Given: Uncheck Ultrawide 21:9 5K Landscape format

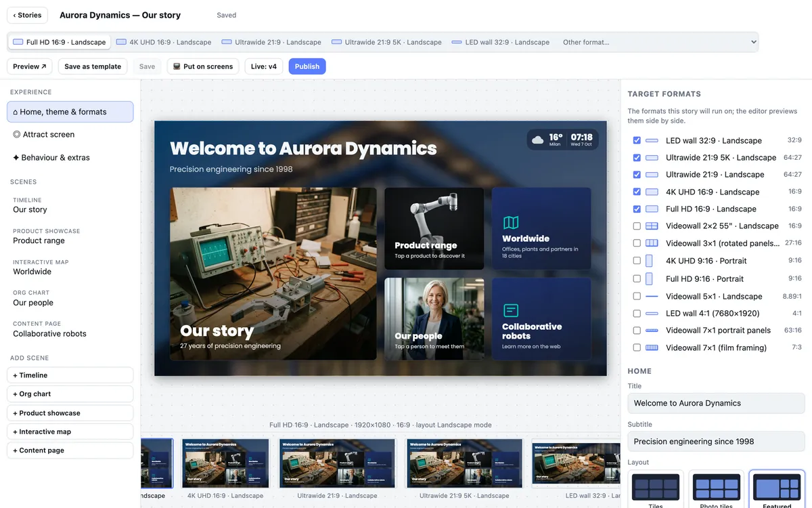Looking at the screenshot, I should (x=637, y=158).
